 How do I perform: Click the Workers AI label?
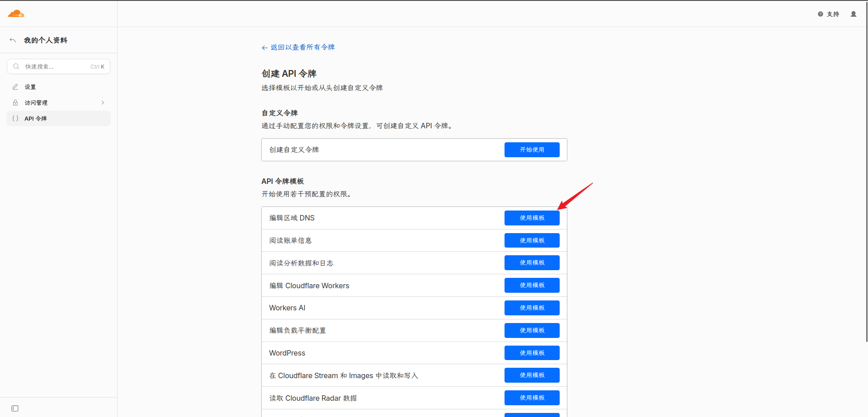pyautogui.click(x=287, y=308)
